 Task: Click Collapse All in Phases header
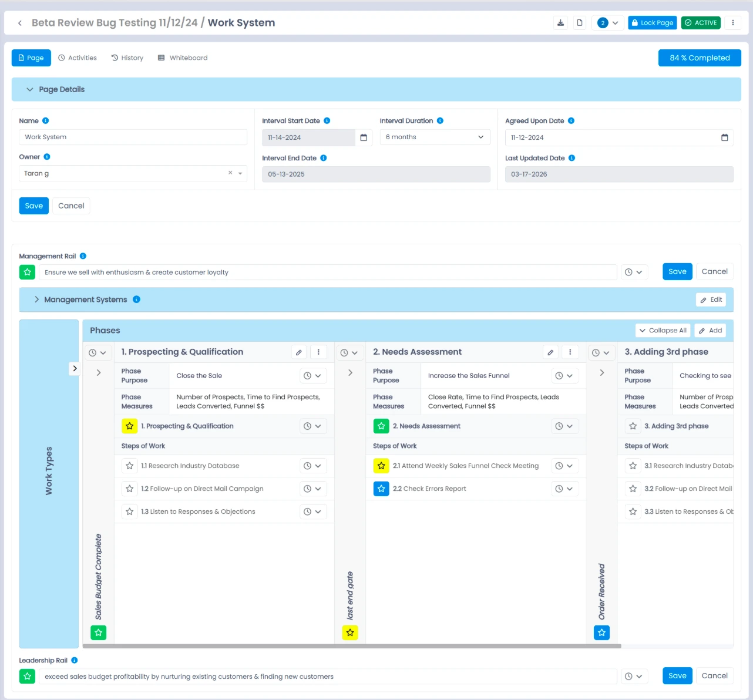pos(663,331)
